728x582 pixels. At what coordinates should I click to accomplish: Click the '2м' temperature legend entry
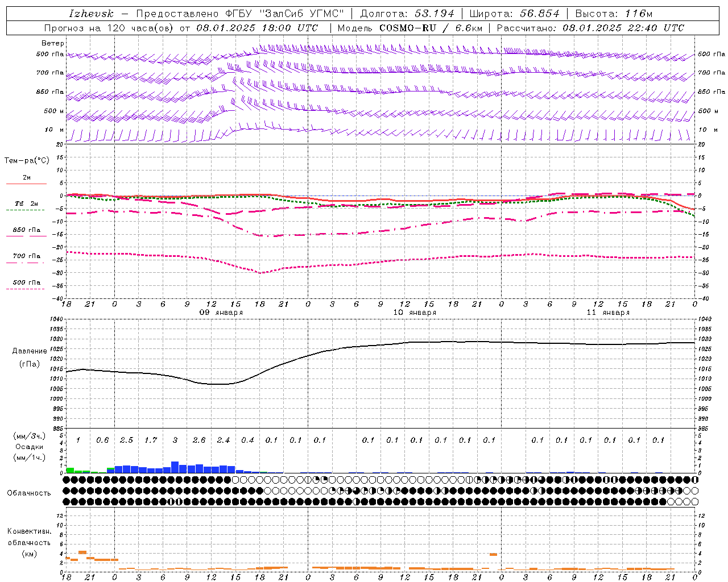(x=27, y=178)
